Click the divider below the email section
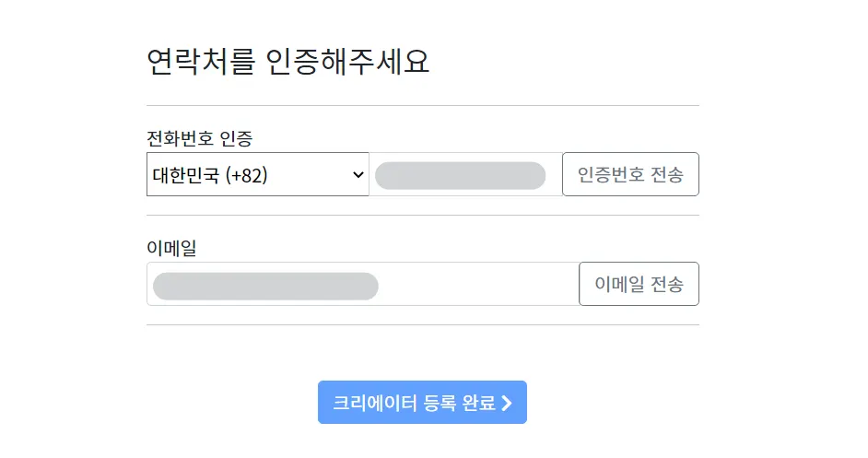The height and width of the screenshot is (458, 868). click(422, 325)
